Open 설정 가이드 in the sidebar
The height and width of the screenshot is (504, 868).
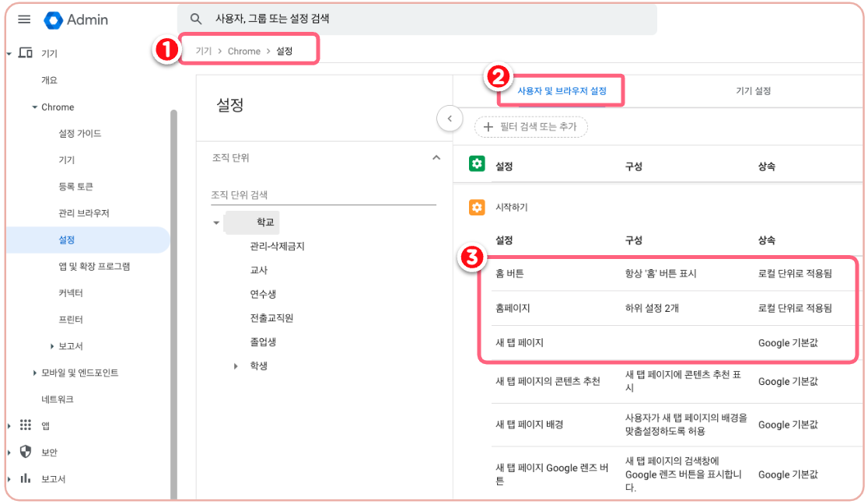tap(79, 134)
